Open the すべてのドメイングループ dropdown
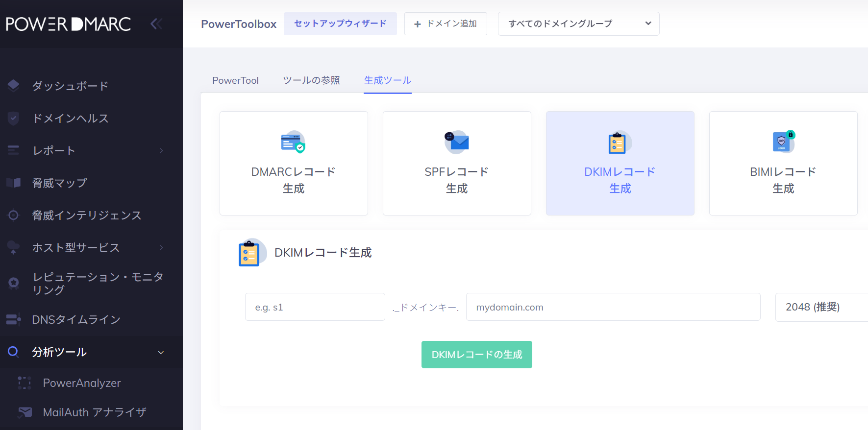Image resolution: width=868 pixels, height=430 pixels. point(578,24)
